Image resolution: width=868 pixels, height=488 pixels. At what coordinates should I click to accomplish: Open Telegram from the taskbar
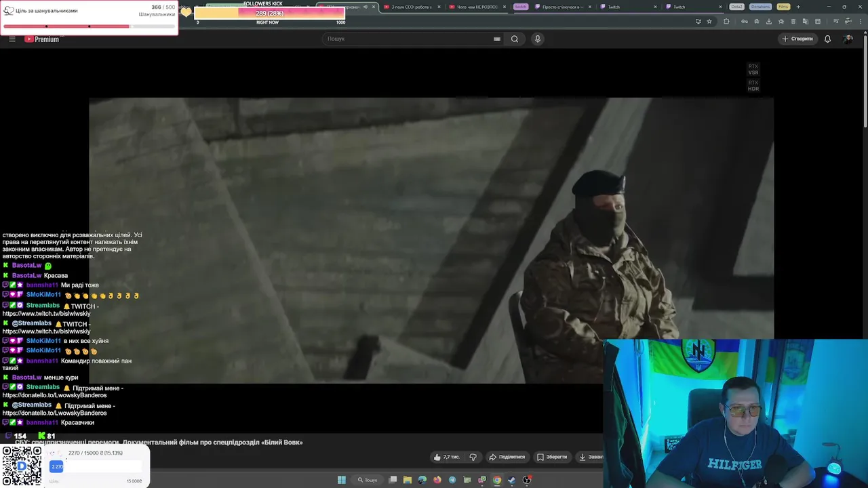click(452, 480)
